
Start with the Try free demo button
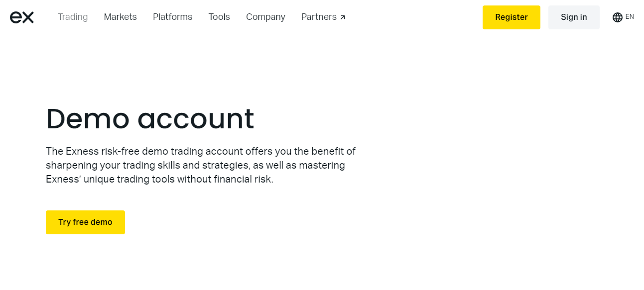(x=85, y=222)
